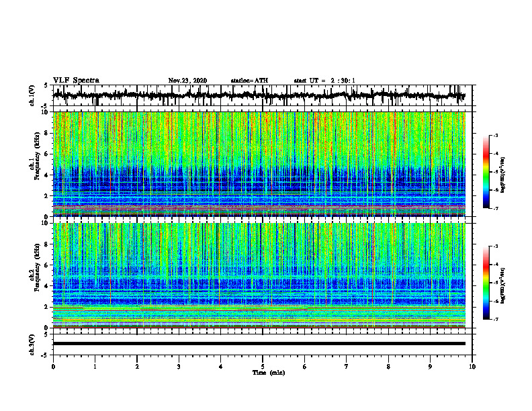This screenshot has height=411, width=532.
Task: Click the 'station=ATH' label
Action: click(x=249, y=81)
